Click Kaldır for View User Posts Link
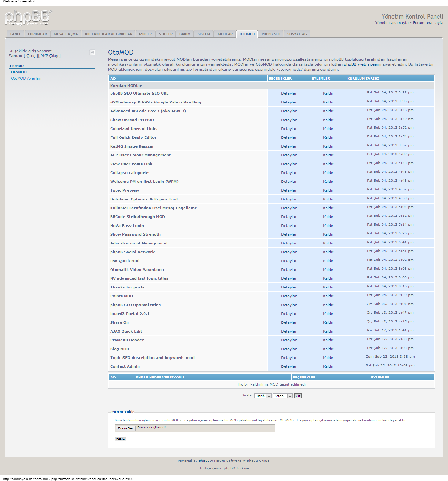The width and height of the screenshot is (448, 481). point(328,164)
